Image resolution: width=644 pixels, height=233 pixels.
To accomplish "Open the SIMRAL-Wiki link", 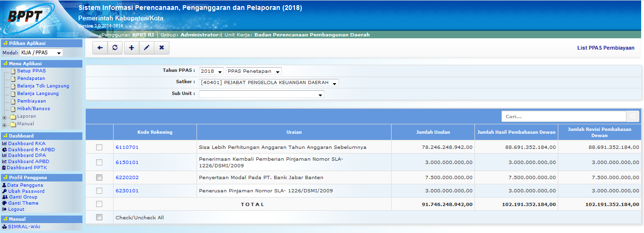I will (x=24, y=226).
